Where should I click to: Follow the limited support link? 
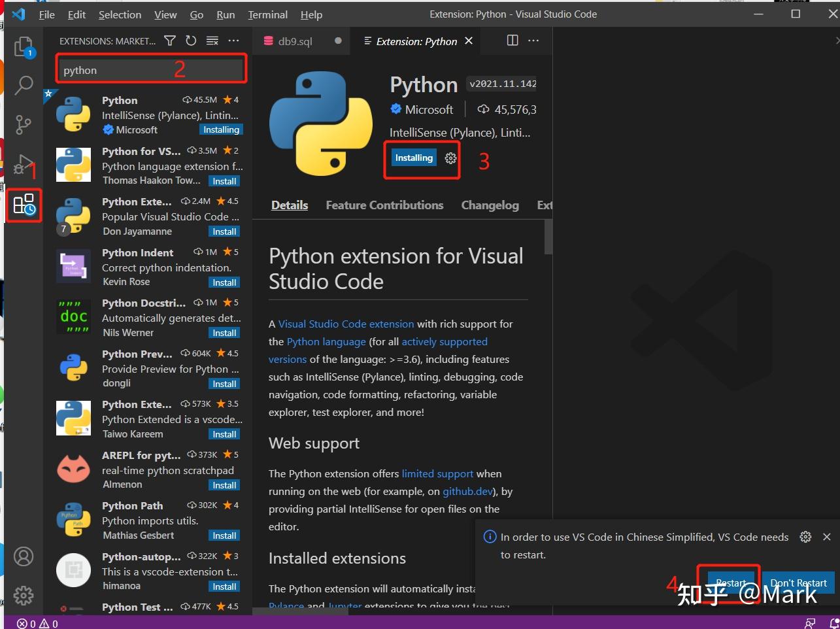click(x=437, y=473)
